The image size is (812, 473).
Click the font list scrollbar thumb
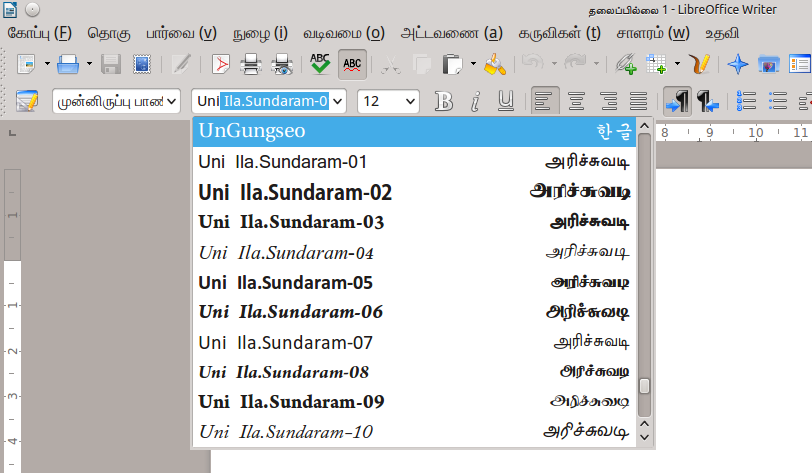click(x=644, y=386)
